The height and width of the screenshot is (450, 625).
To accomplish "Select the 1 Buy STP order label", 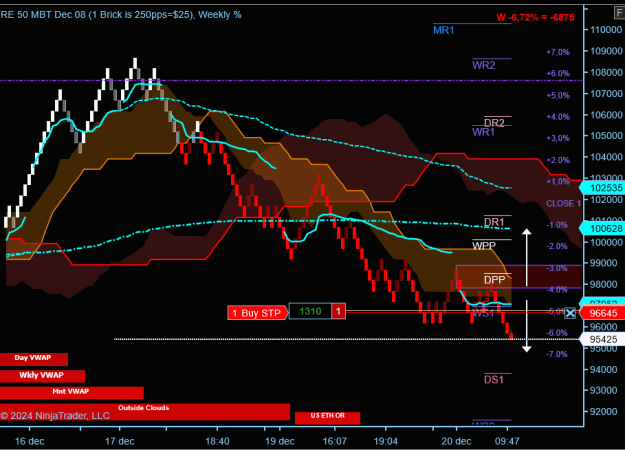I will (x=257, y=313).
